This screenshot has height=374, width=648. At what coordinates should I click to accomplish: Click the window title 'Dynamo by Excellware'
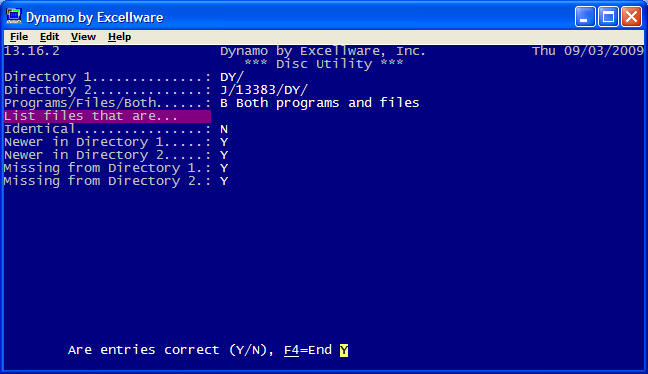pyautogui.click(x=95, y=17)
